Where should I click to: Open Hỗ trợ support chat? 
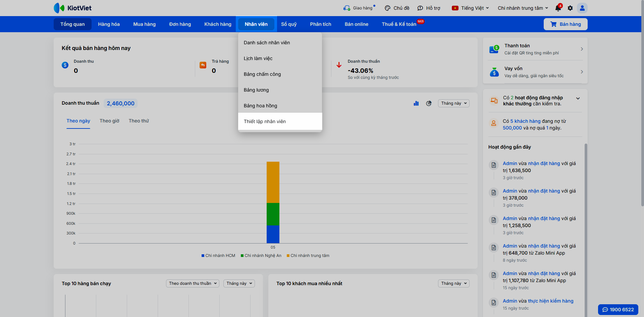429,8
